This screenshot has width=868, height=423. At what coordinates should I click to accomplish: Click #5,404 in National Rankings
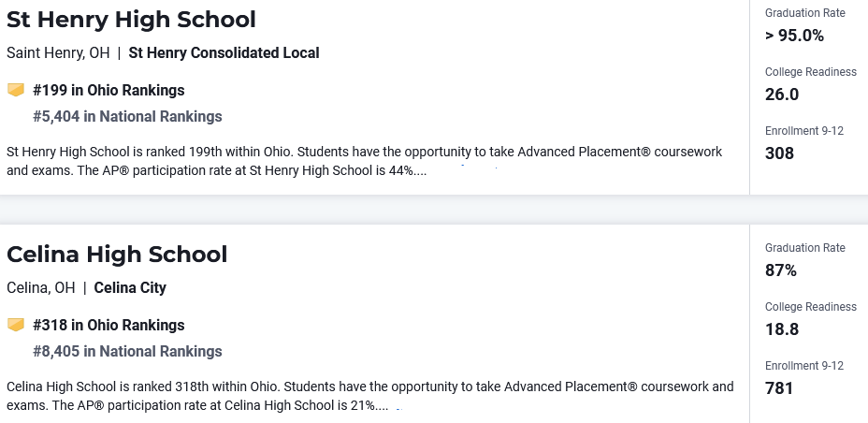pyautogui.click(x=127, y=117)
